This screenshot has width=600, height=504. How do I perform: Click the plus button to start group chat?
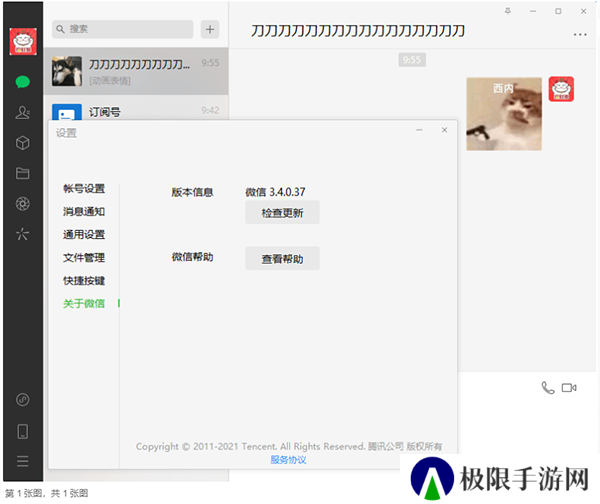point(210,29)
